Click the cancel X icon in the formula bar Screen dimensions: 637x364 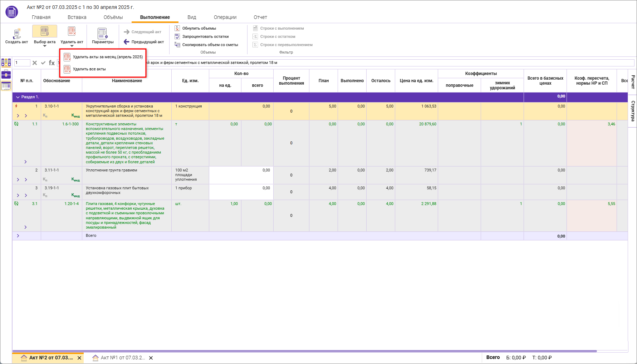coord(35,63)
